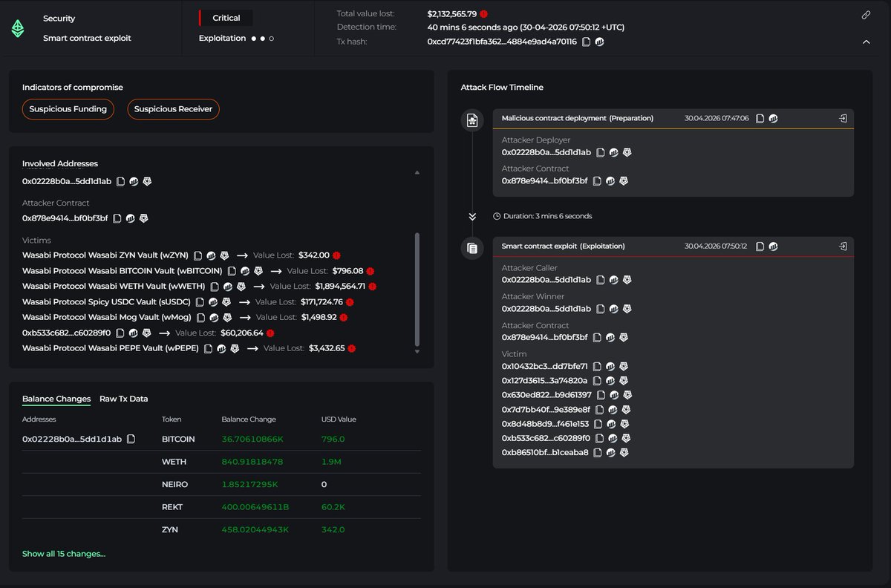
Task: Select the Suspicious Funding indicator
Action: tap(68, 109)
